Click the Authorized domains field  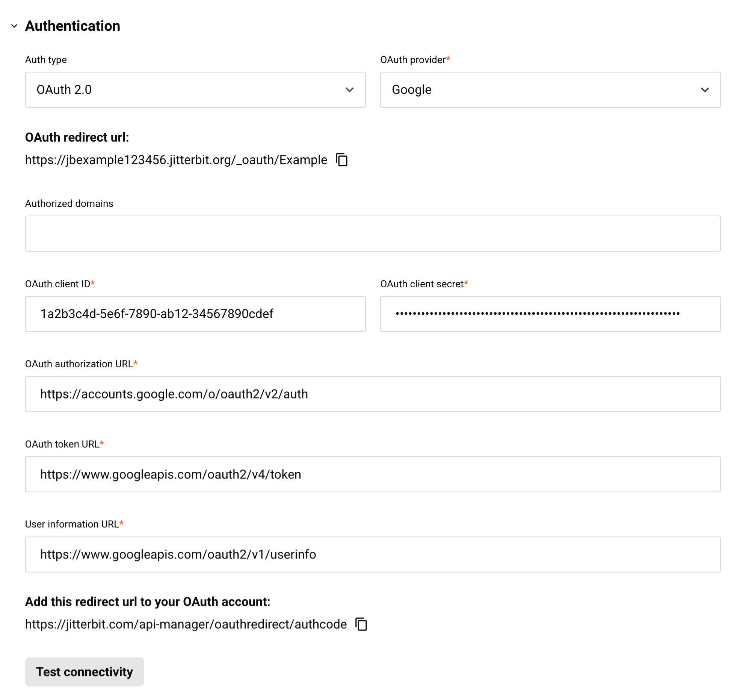tap(373, 234)
